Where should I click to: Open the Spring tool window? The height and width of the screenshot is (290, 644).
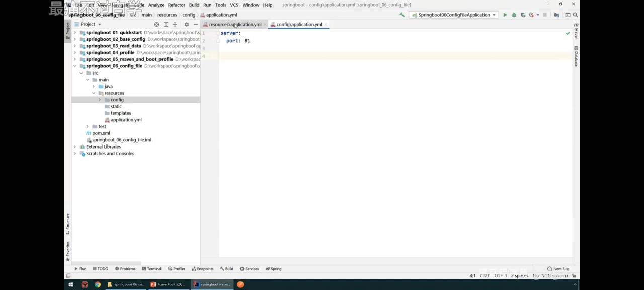[x=274, y=269]
